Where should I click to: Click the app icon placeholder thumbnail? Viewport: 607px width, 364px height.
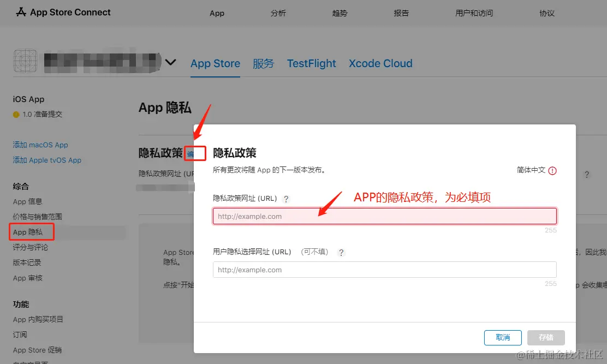tap(26, 61)
